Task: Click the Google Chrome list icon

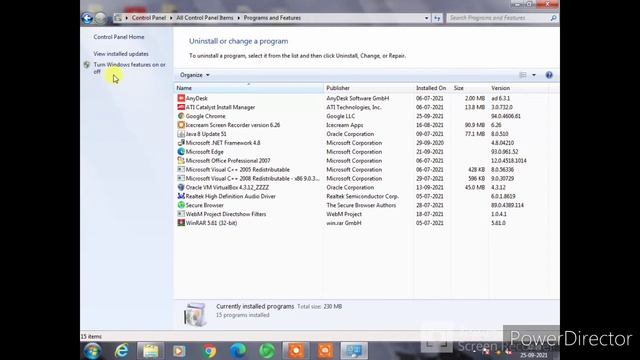Action: tap(181, 116)
